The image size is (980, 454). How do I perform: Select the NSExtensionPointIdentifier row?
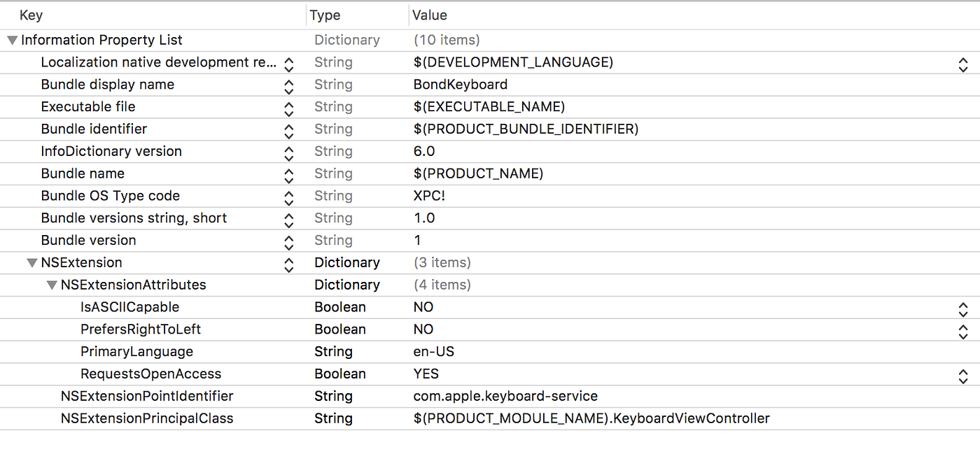tap(147, 397)
